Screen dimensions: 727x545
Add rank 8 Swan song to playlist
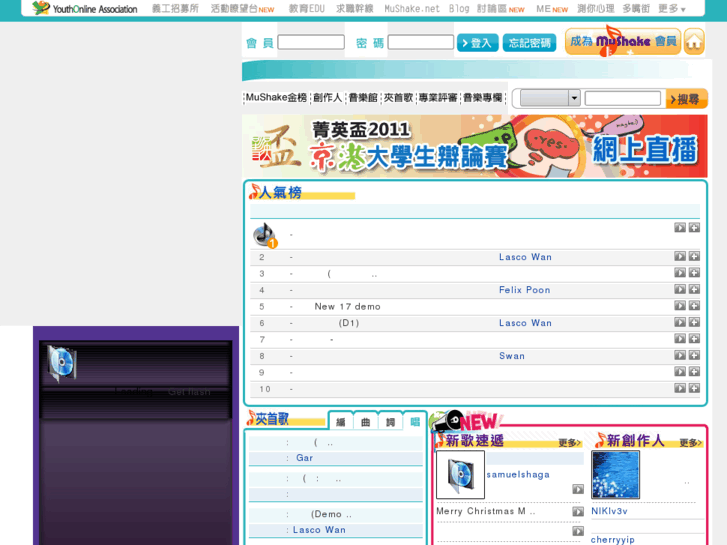[x=694, y=355]
